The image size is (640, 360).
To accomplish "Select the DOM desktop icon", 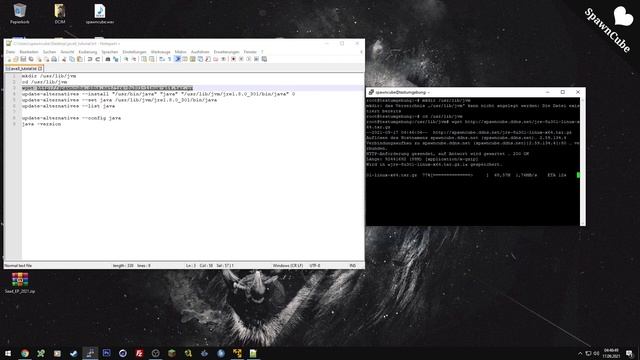I will pos(60,13).
